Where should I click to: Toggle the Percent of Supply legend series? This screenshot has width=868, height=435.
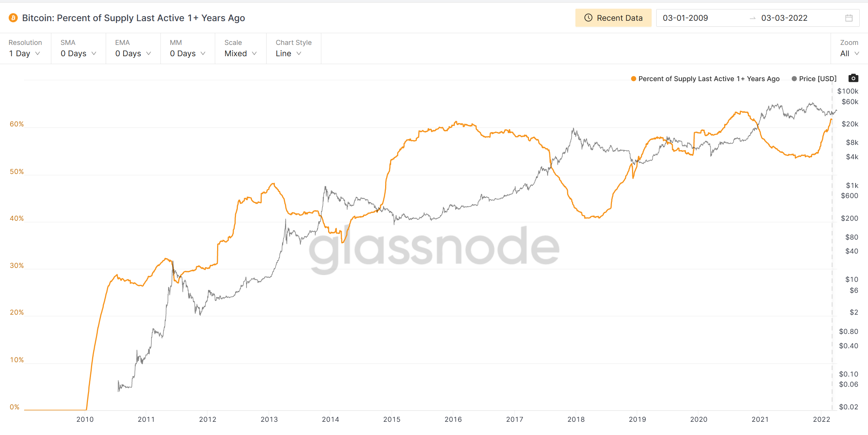click(x=708, y=79)
